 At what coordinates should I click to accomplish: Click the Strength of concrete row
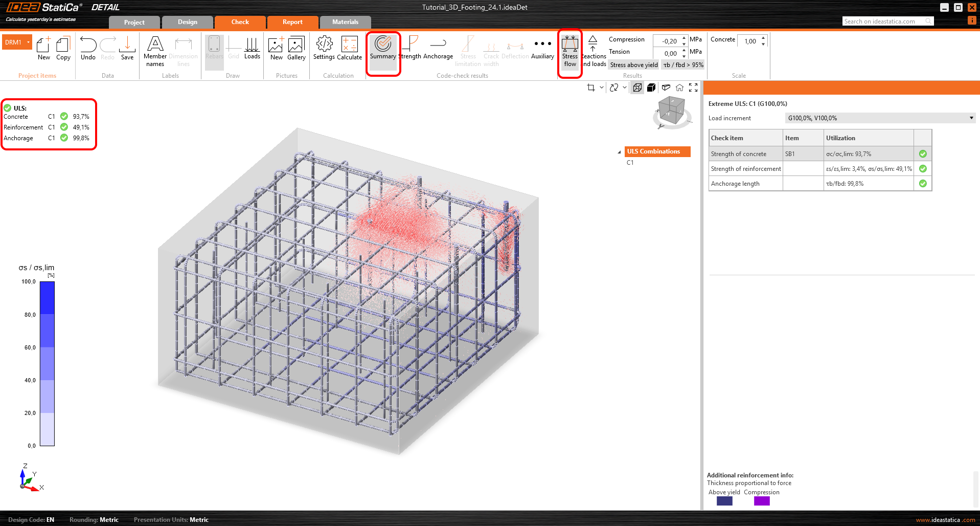(x=745, y=154)
